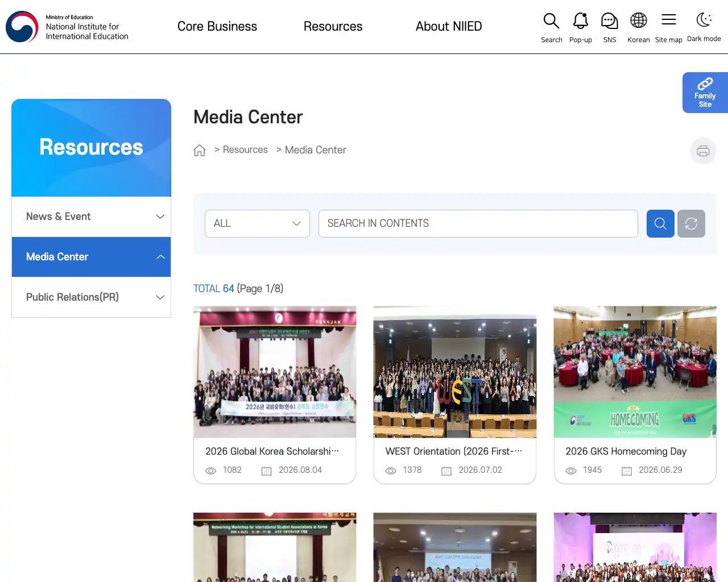
Task: Open the Family Site link button
Action: (x=705, y=93)
